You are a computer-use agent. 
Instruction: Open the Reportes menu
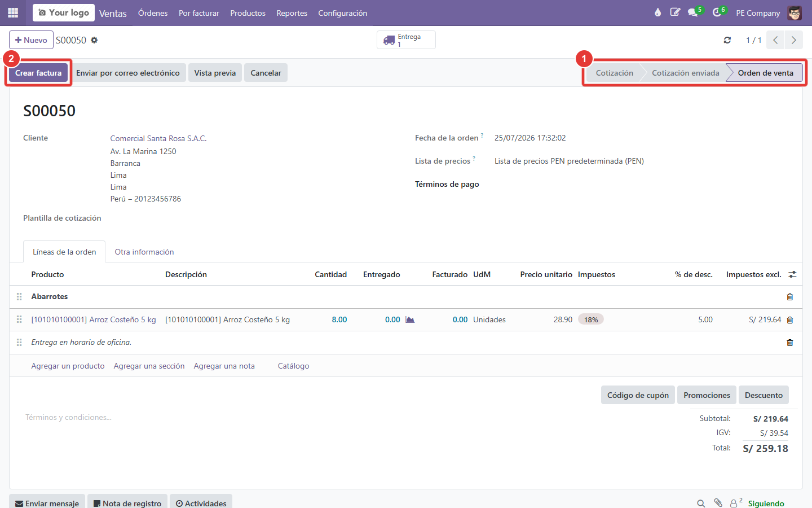[x=292, y=13]
